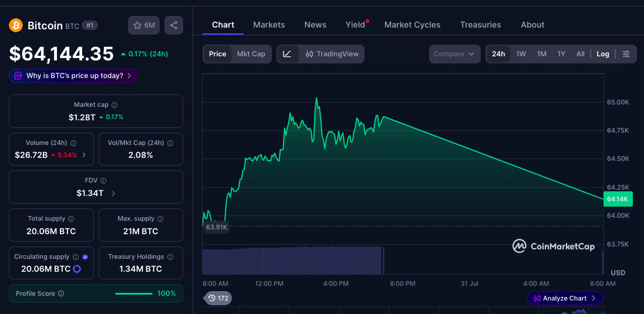
Task: Expand Volume (24h) details chevron
Action: tap(84, 155)
